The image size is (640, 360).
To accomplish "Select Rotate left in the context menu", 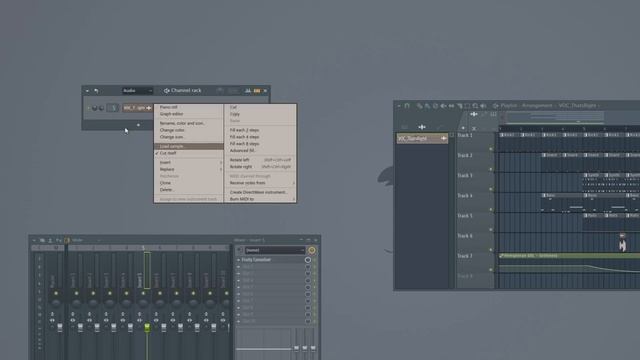I will 260,160.
